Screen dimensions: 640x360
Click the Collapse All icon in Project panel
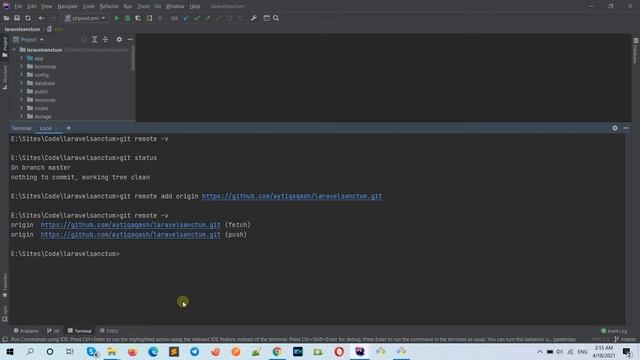tap(105, 39)
